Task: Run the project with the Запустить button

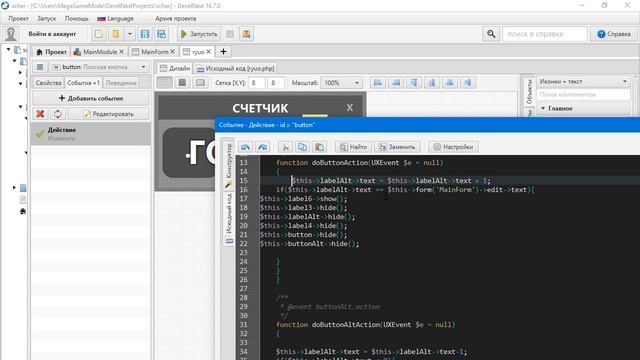Action: coord(199,34)
